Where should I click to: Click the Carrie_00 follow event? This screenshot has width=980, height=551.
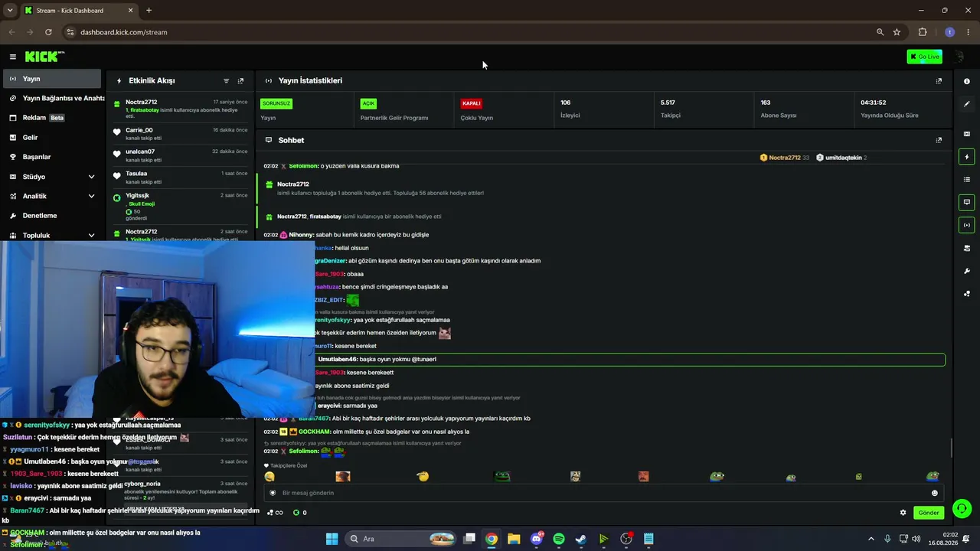click(x=181, y=134)
